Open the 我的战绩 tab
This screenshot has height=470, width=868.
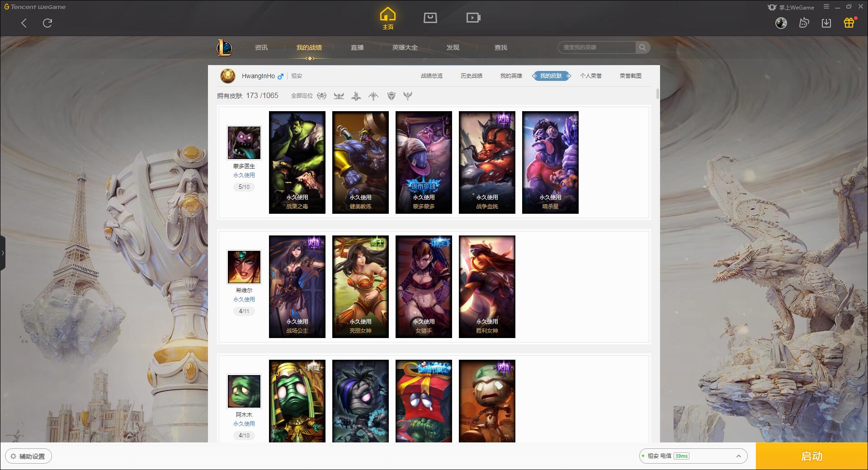309,47
